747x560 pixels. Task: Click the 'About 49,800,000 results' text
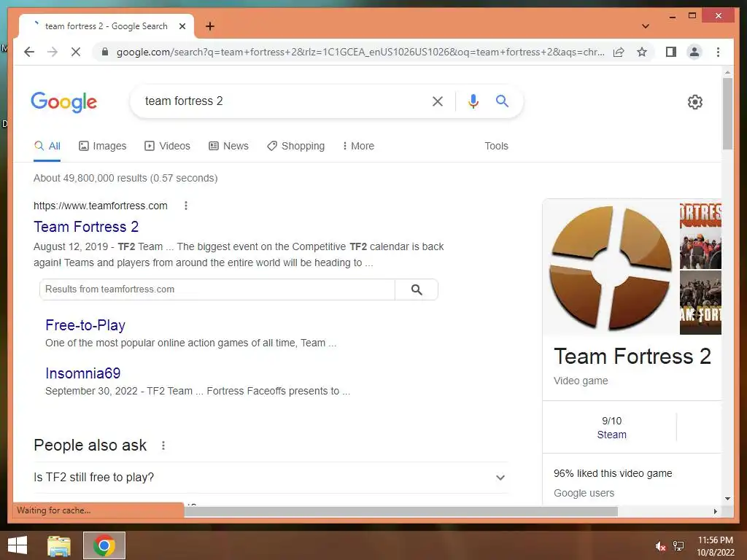point(125,178)
